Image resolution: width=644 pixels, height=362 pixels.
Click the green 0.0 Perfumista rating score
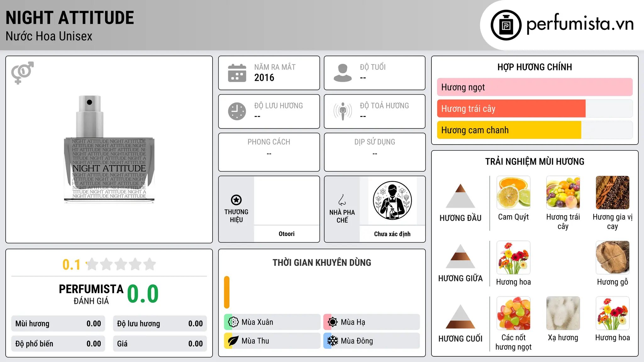tap(143, 294)
